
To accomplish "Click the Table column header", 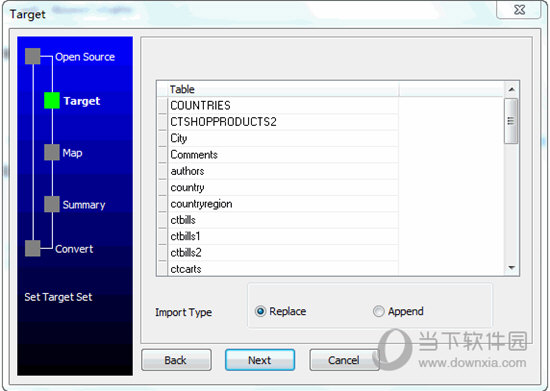I will point(283,89).
